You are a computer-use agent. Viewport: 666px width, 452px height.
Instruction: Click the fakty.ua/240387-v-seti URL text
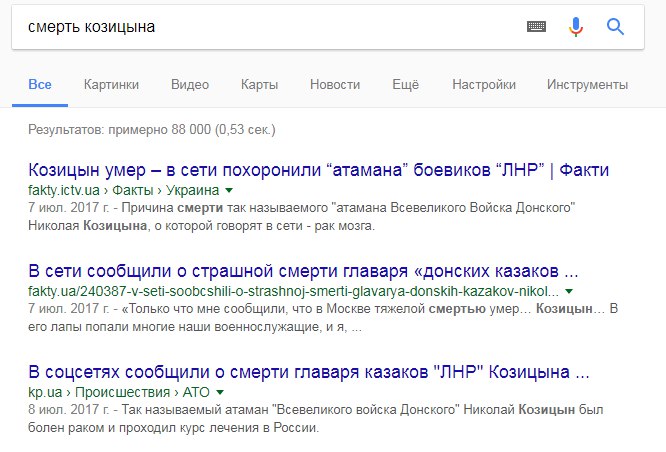293,291
